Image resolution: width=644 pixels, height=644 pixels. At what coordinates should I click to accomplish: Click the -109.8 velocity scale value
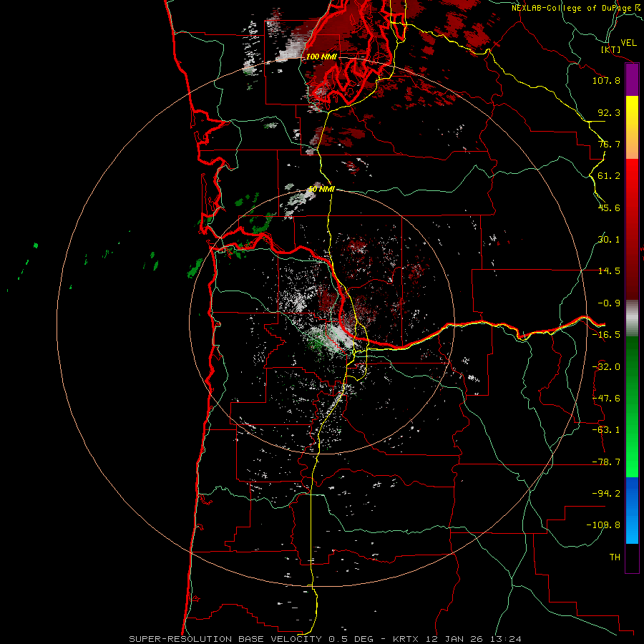(x=603, y=525)
